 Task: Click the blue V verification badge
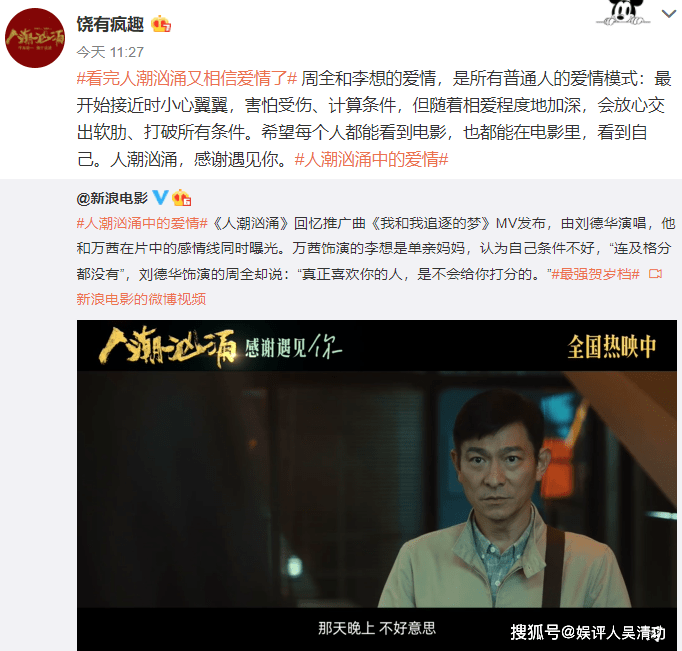(x=160, y=197)
